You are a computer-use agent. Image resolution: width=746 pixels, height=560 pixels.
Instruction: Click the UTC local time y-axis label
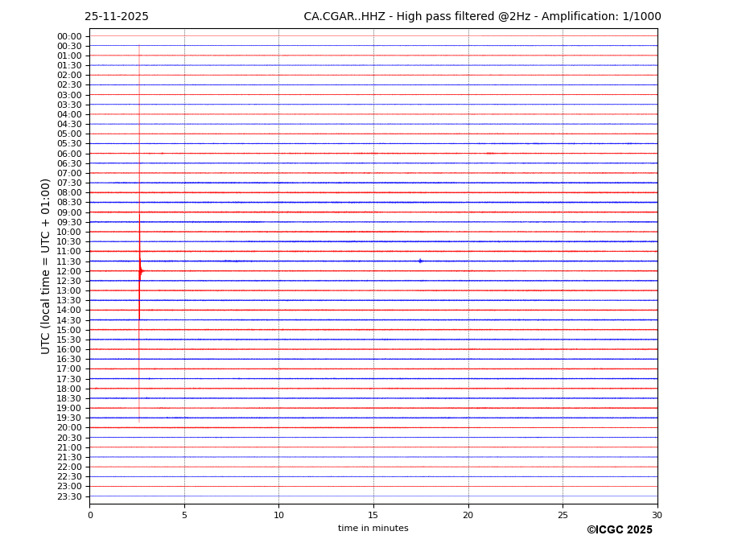pyautogui.click(x=47, y=266)
